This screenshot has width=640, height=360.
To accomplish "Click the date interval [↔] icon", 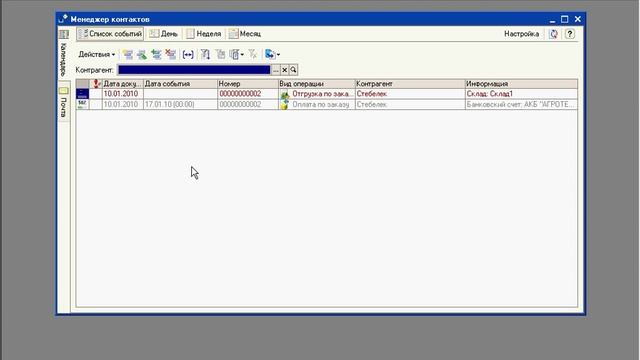I will pyautogui.click(x=188, y=54).
